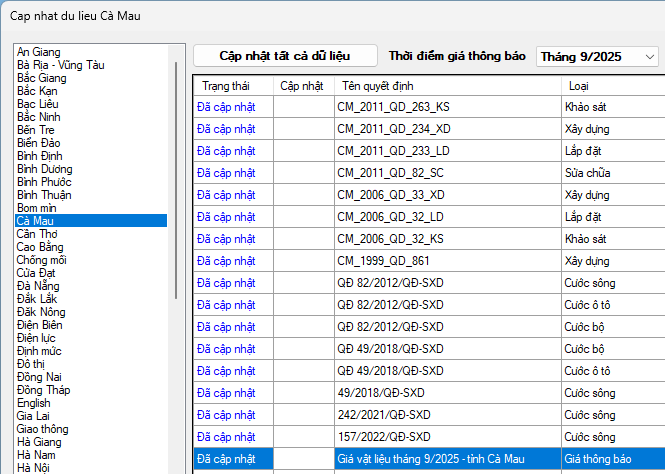Click 'Cập nhật tất cả dữ liệu' button

285,56
